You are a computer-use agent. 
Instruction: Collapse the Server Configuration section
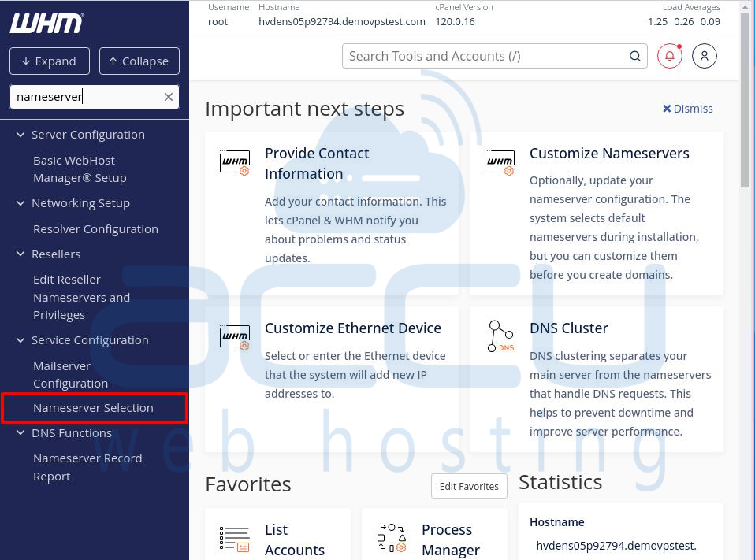pyautogui.click(x=20, y=135)
